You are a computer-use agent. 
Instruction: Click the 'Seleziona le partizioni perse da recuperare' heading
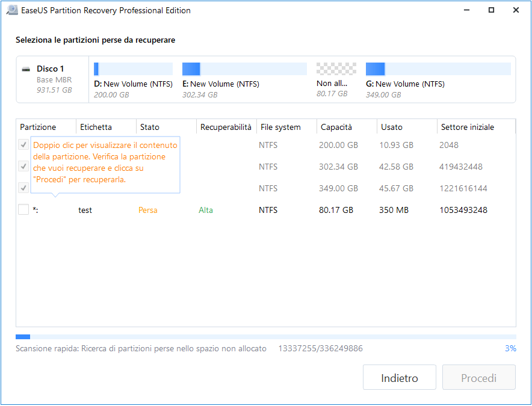[x=95, y=40]
